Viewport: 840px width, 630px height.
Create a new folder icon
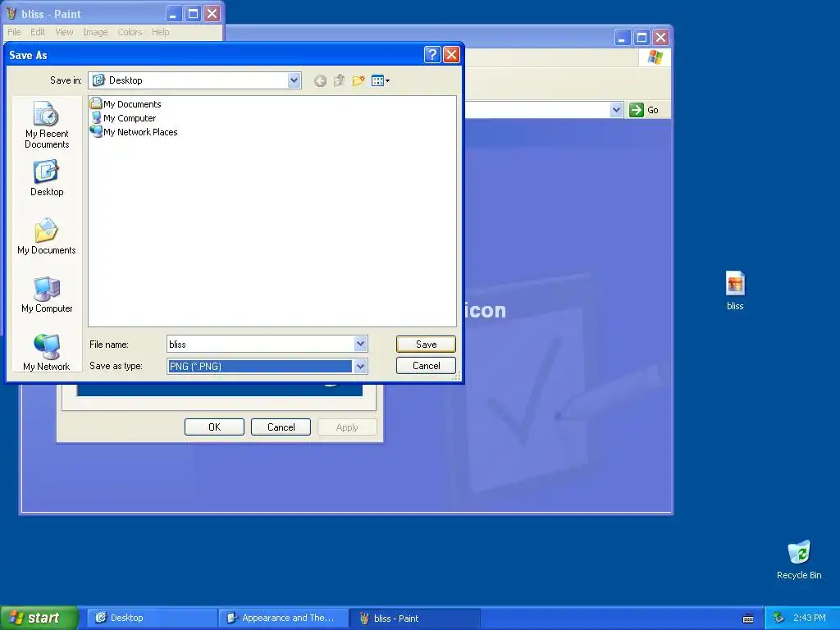358,81
